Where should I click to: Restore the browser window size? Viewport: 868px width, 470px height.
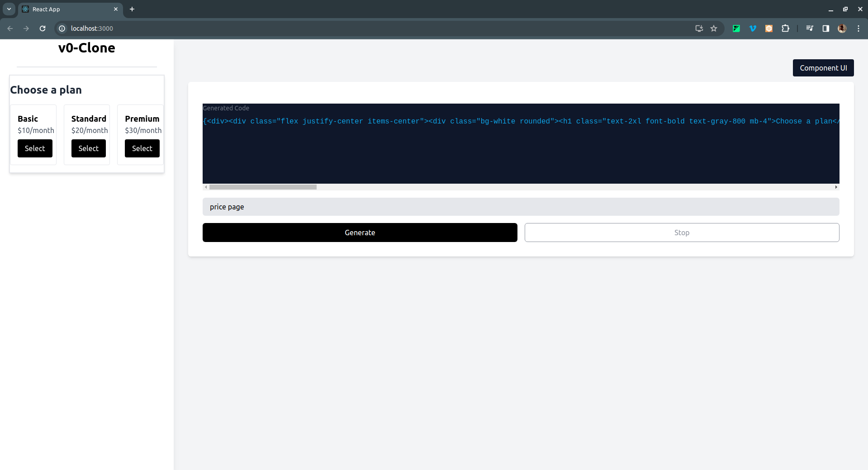tap(845, 9)
